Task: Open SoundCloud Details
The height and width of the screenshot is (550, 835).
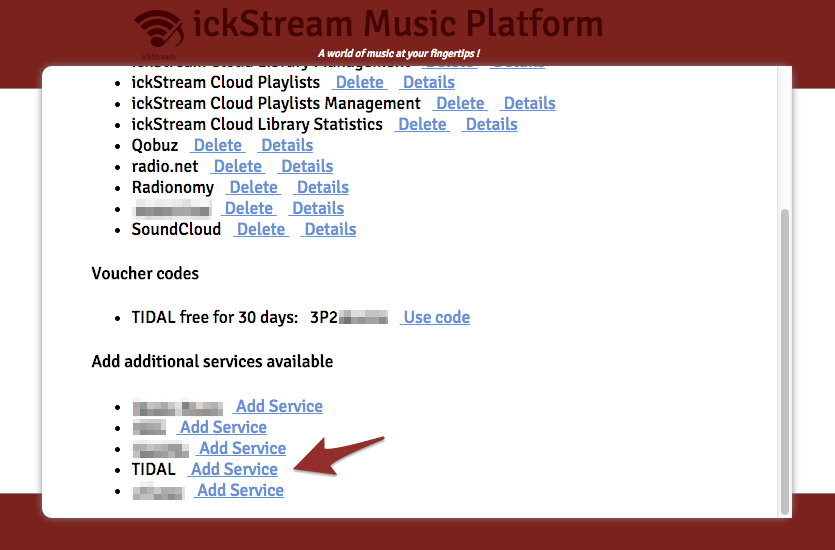Action: 330,229
